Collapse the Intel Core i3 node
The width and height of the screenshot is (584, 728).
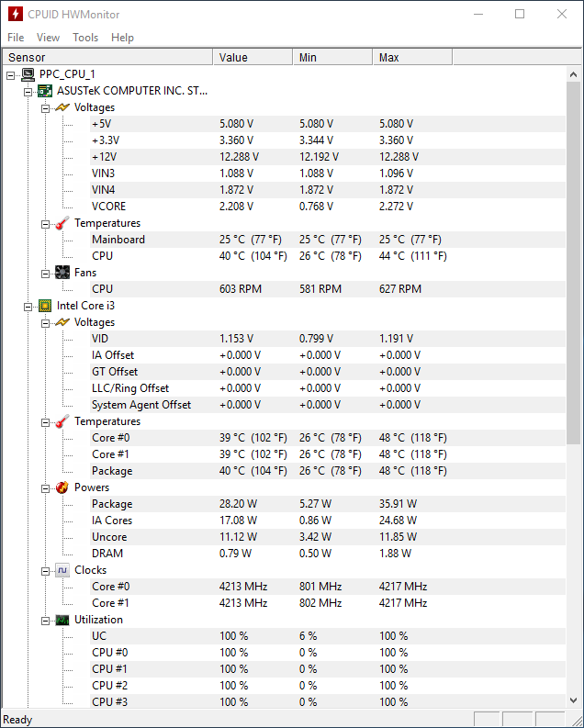(x=28, y=307)
